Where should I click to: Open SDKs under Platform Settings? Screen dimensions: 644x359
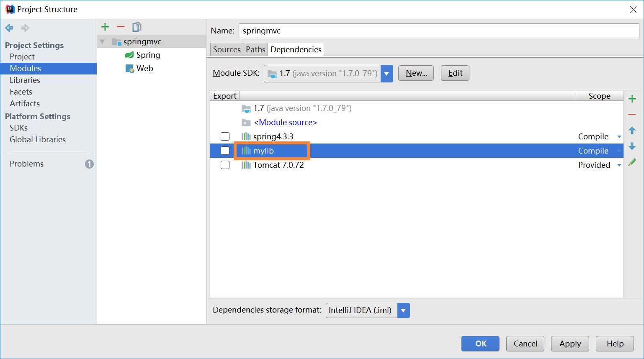tap(18, 128)
